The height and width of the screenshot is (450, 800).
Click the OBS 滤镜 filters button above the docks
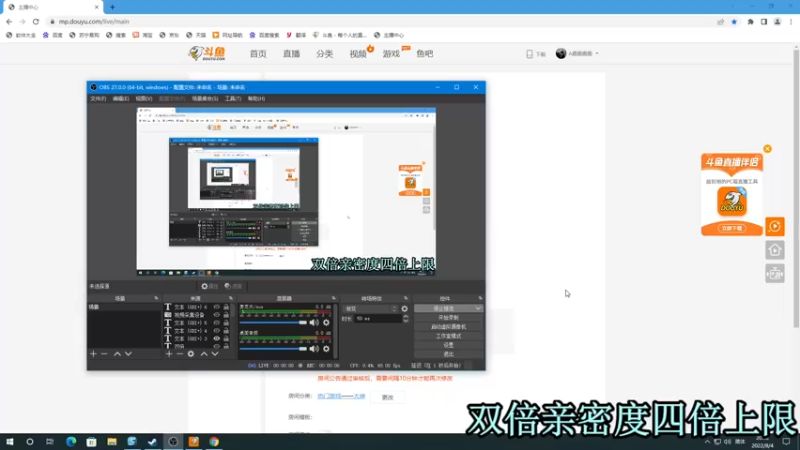(x=234, y=286)
